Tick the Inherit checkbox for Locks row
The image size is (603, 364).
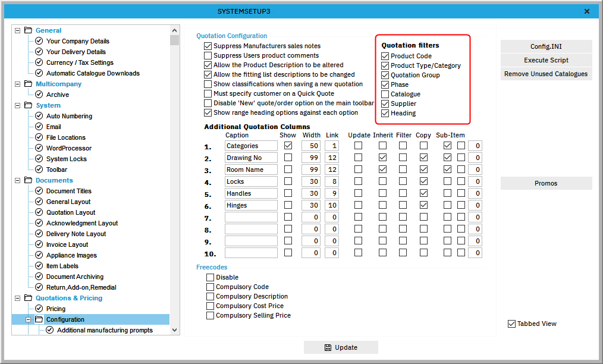382,181
